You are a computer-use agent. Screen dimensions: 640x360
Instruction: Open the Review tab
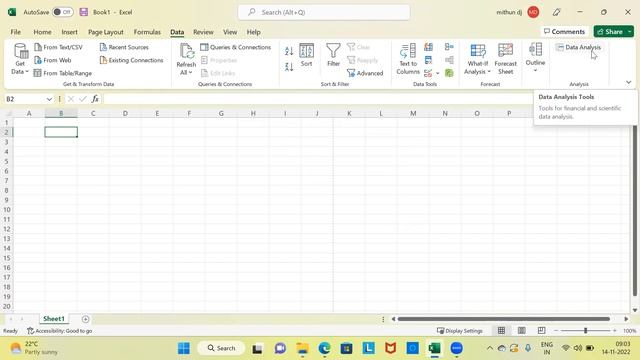203,32
